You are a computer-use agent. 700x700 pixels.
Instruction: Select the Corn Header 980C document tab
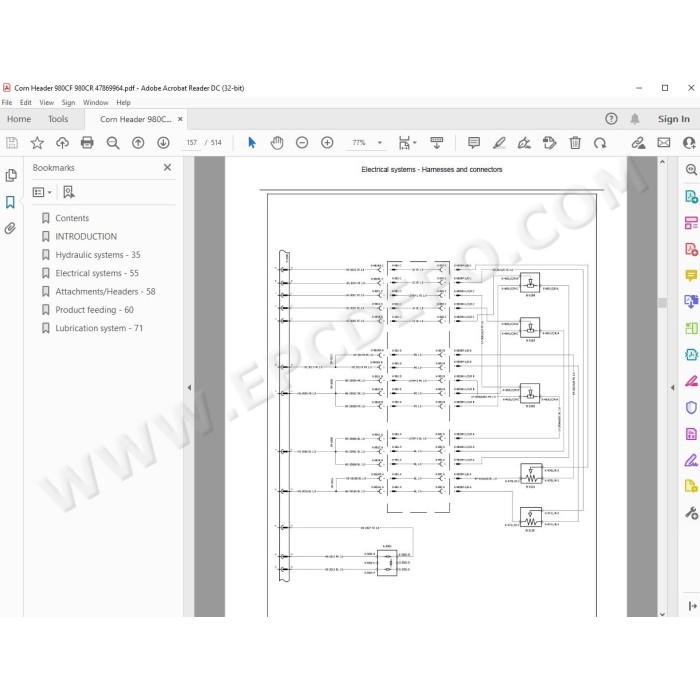[135, 119]
